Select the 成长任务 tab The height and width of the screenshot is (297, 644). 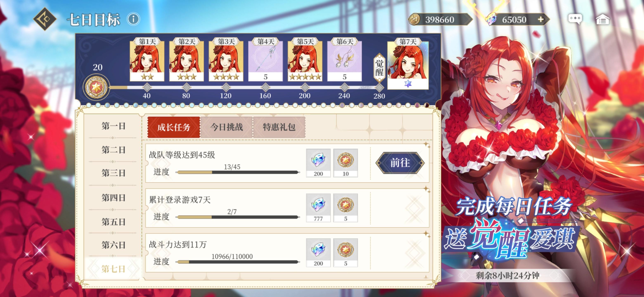click(x=174, y=127)
